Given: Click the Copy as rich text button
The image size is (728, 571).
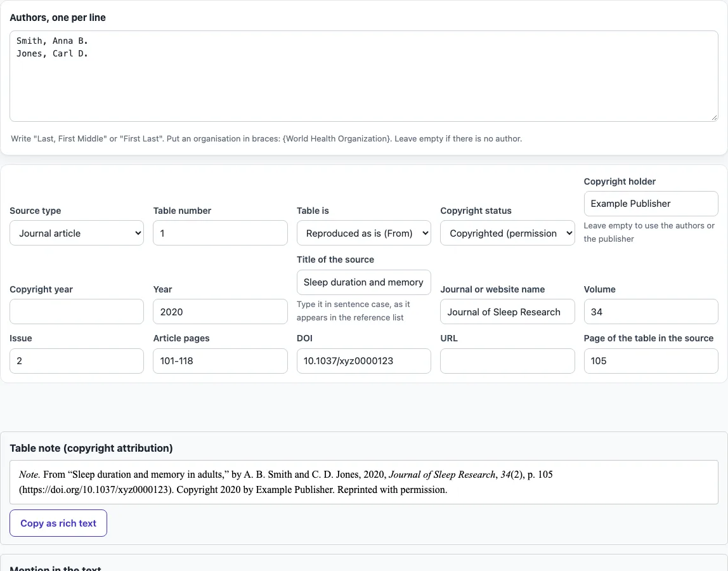Looking at the screenshot, I should (58, 523).
